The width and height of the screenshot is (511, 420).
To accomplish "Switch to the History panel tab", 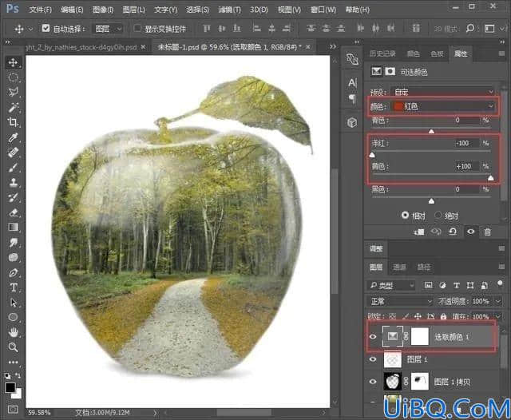I will tap(382, 53).
